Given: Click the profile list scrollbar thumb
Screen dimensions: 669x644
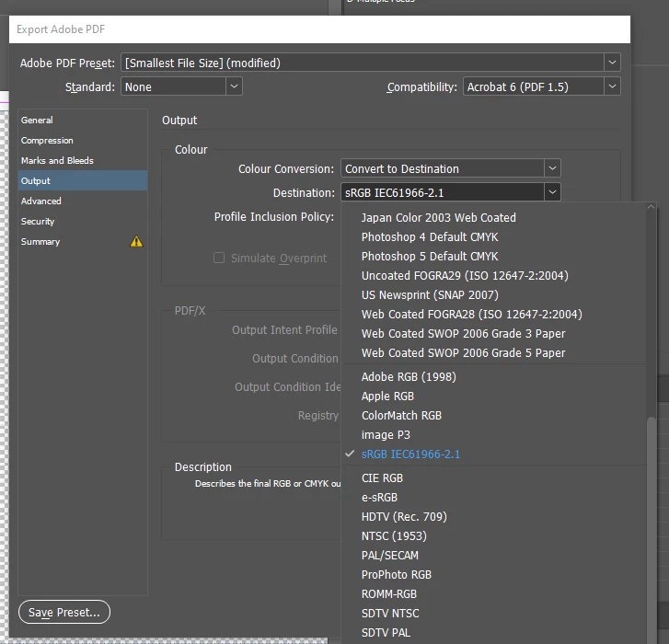Looking at the screenshot, I should click(x=651, y=529).
